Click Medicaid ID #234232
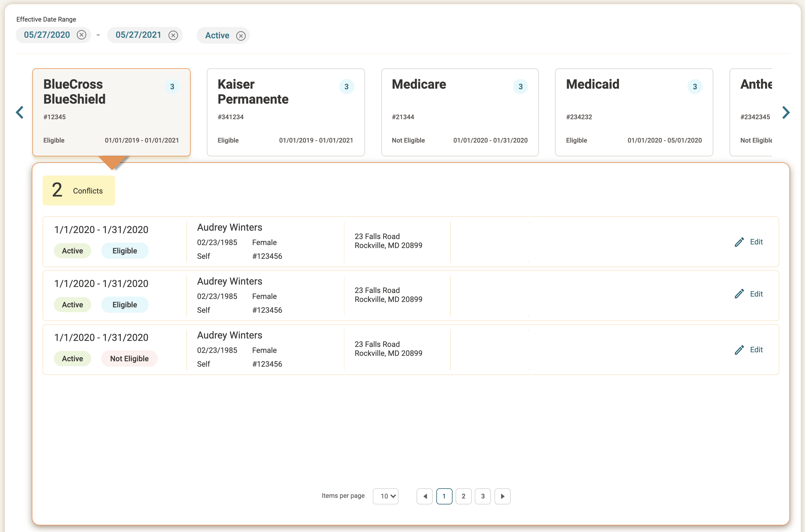The height and width of the screenshot is (532, 805). tap(579, 117)
